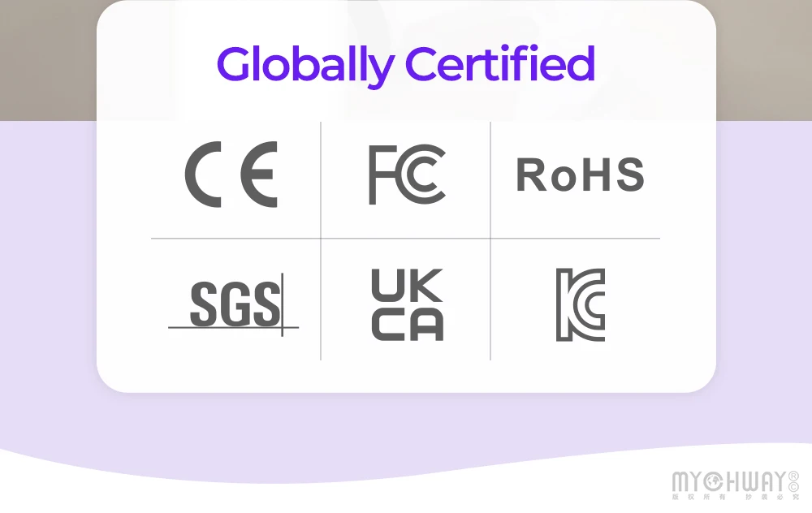
Task: Click the letter F in FCC logo
Action: click(380, 175)
